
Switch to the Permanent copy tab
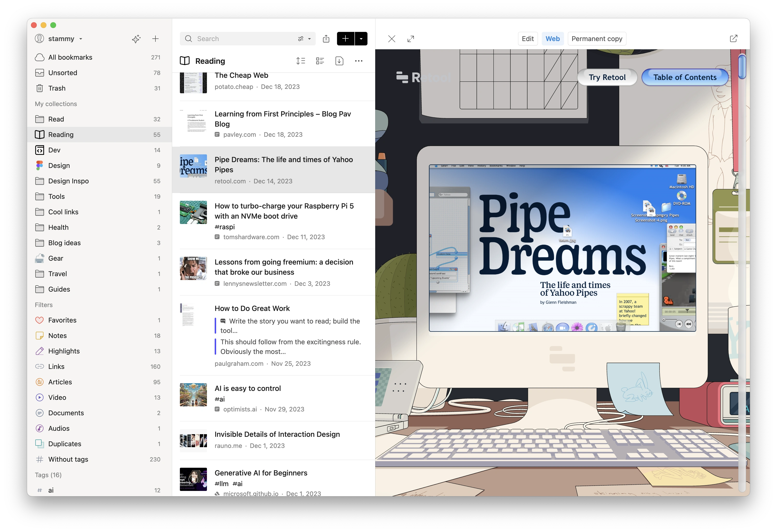597,39
